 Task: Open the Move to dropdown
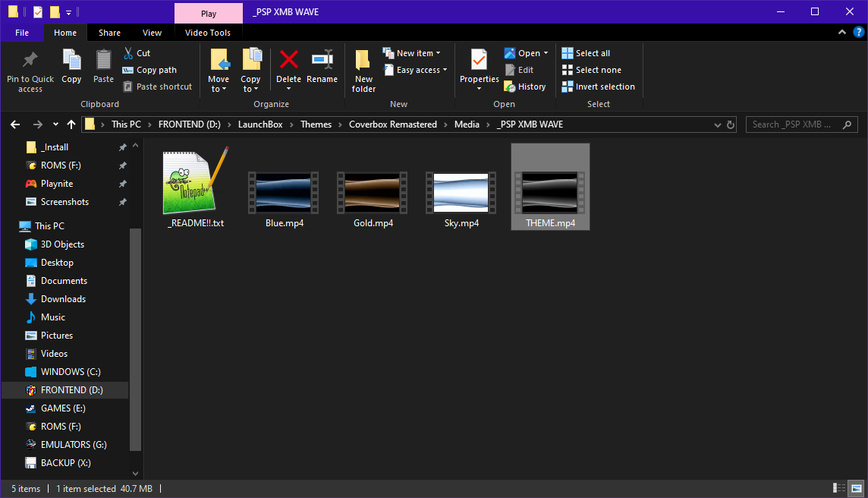[219, 71]
